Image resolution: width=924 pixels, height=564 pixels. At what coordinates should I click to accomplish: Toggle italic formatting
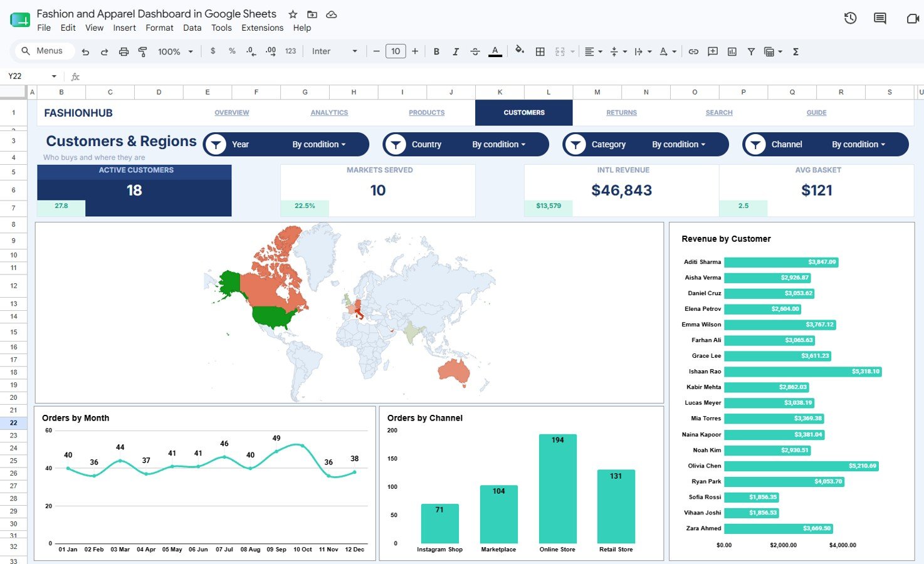click(x=456, y=52)
